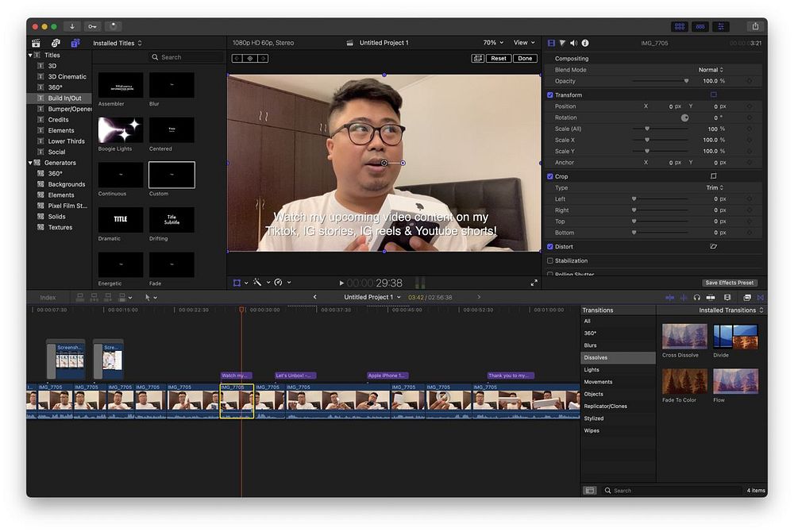Screen dimensions: 794x532
Task: Uncheck the Crop checkbox
Action: (x=550, y=176)
